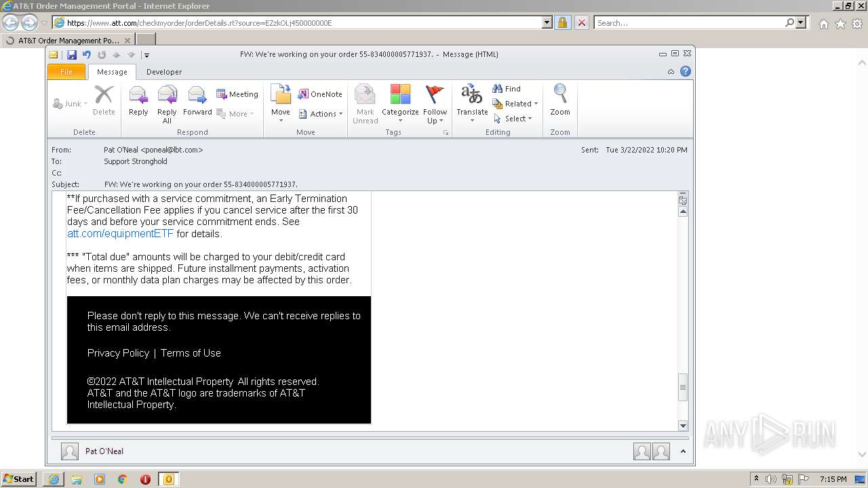868x488 pixels.
Task: Open the address bar history dropdown
Action: [547, 22]
